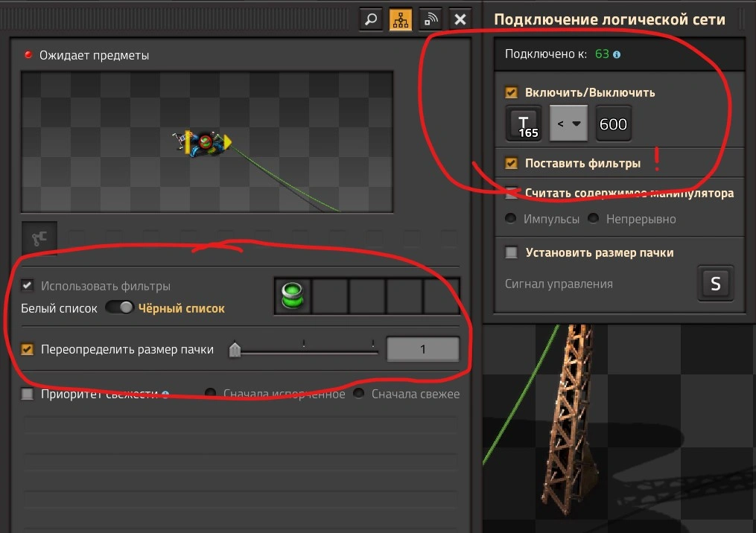Click the constant value 600 button
Image resolution: width=756 pixels, height=533 pixels.
[x=613, y=124]
